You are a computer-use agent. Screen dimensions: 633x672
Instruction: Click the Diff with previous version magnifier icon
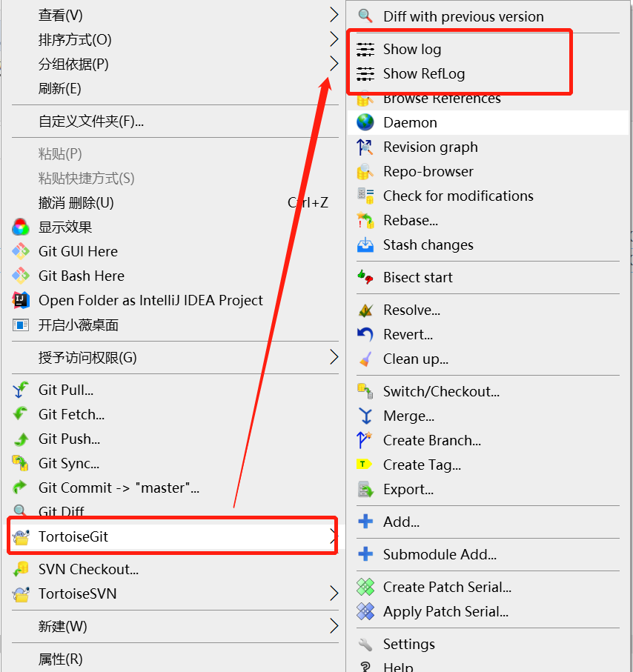tap(365, 16)
